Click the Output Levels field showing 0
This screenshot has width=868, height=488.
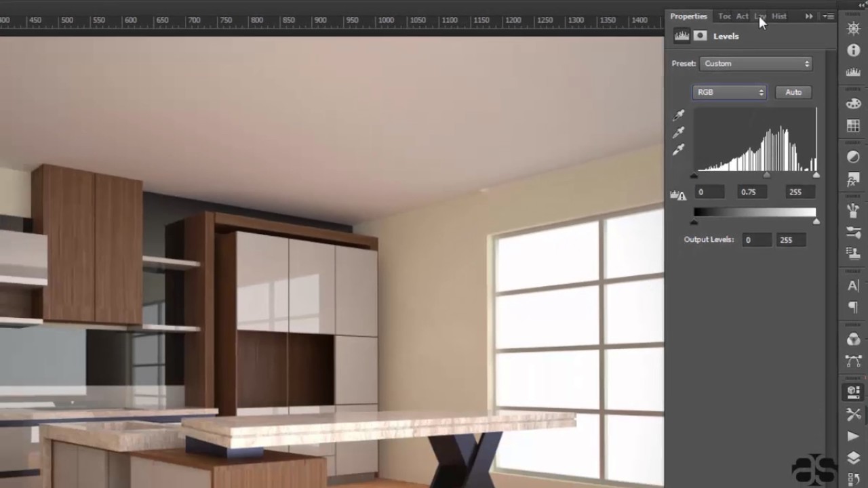[x=757, y=240]
